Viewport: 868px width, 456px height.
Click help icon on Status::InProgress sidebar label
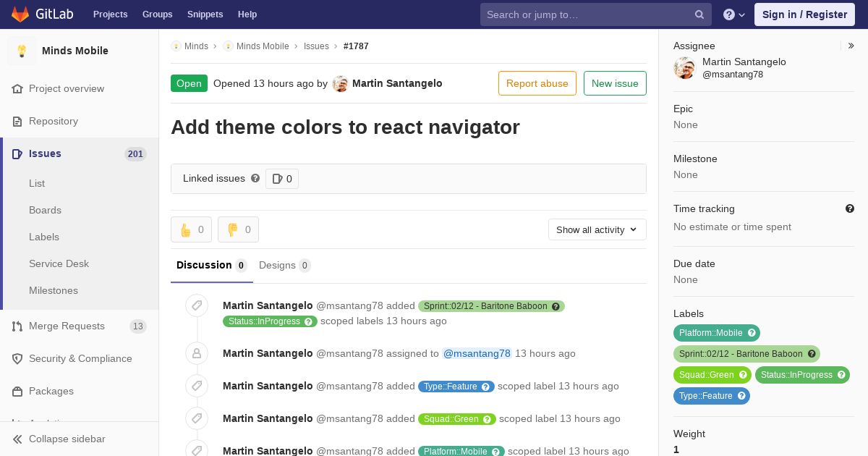point(841,375)
